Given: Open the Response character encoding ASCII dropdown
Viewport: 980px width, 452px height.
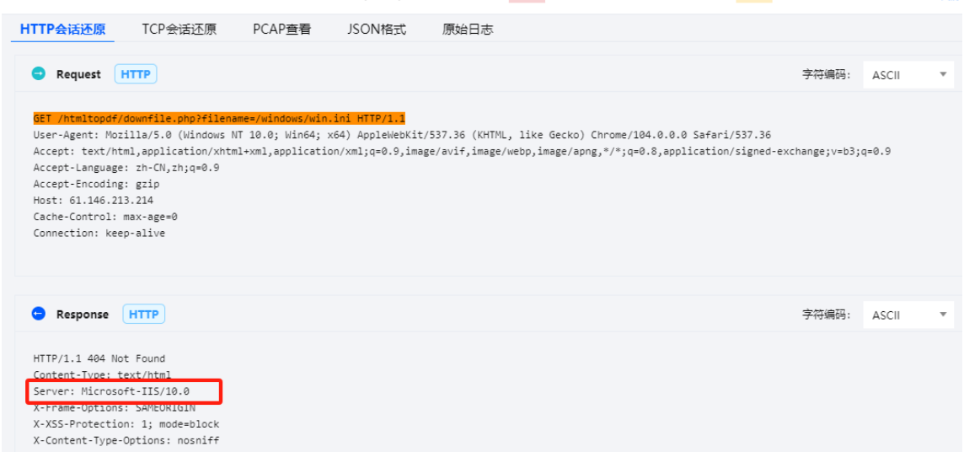Looking at the screenshot, I should pos(908,315).
